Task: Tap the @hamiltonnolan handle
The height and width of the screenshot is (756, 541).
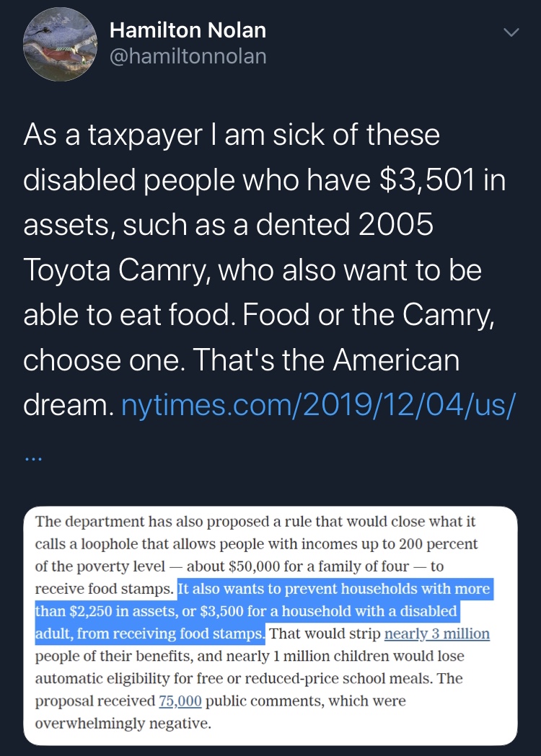Action: 188,55
